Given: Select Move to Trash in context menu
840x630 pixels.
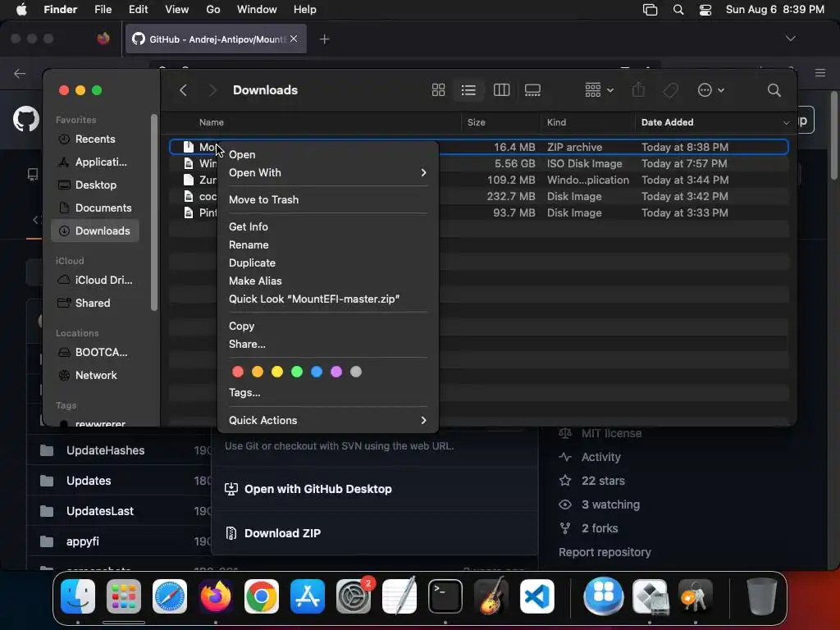Looking at the screenshot, I should (328, 199).
